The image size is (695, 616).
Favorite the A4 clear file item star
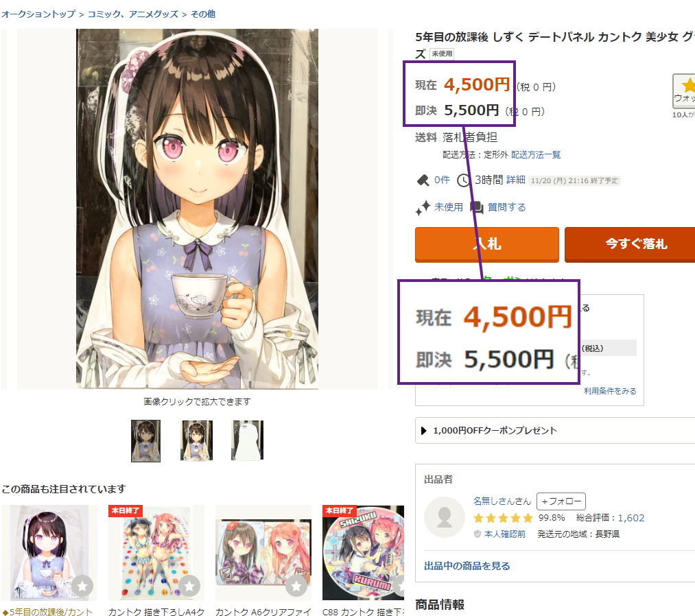click(x=189, y=586)
